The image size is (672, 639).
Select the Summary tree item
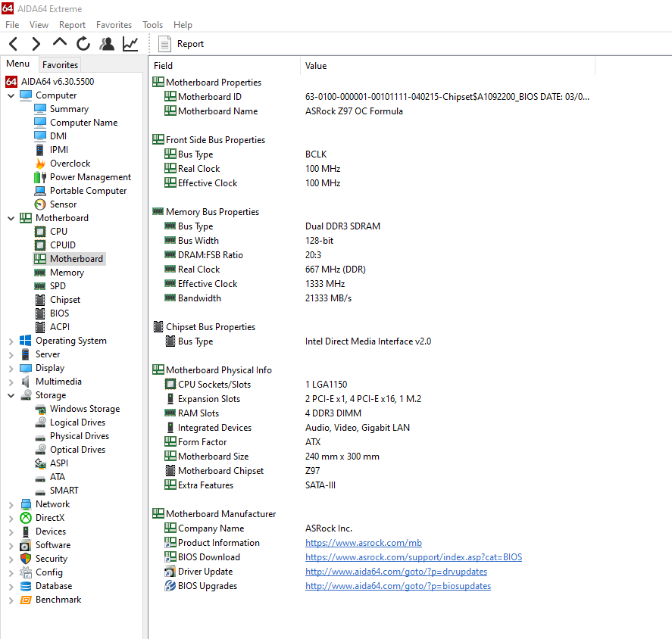(61, 109)
